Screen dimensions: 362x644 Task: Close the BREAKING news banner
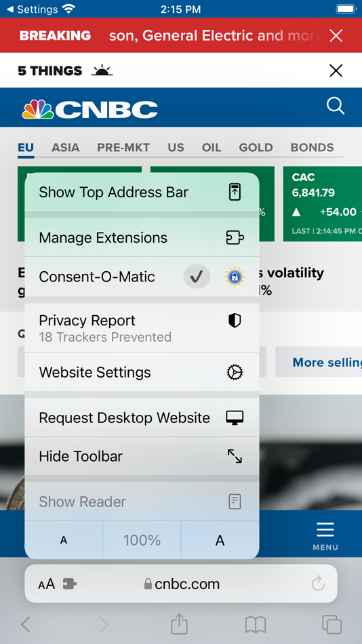click(336, 36)
